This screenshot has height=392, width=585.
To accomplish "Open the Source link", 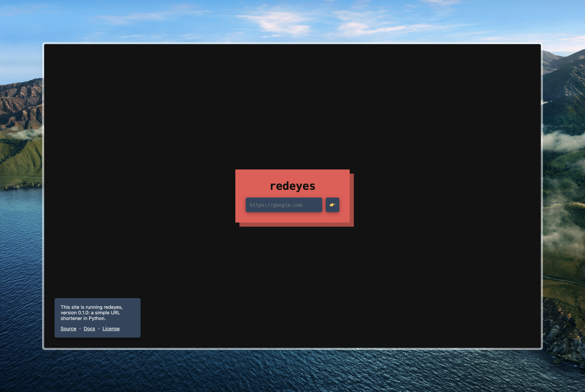I will 68,328.
